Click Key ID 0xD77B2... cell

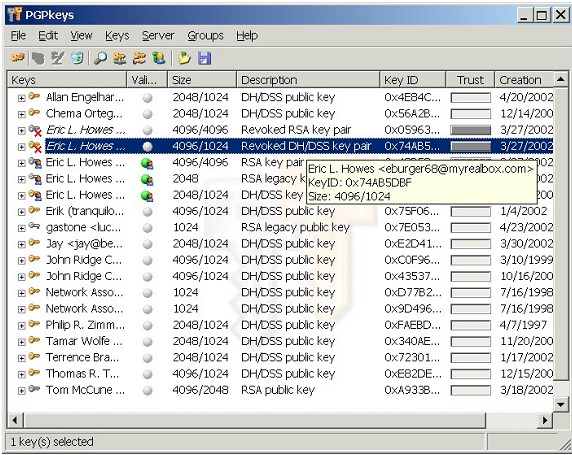412,293
